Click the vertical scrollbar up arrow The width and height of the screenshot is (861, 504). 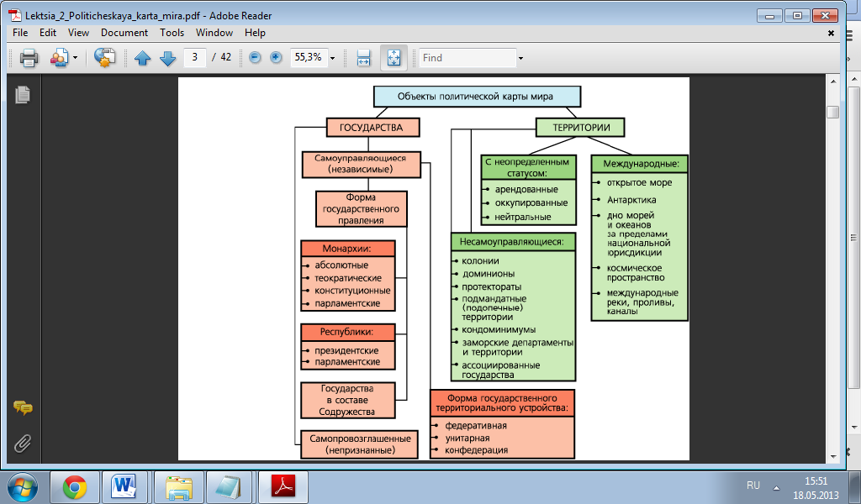833,81
